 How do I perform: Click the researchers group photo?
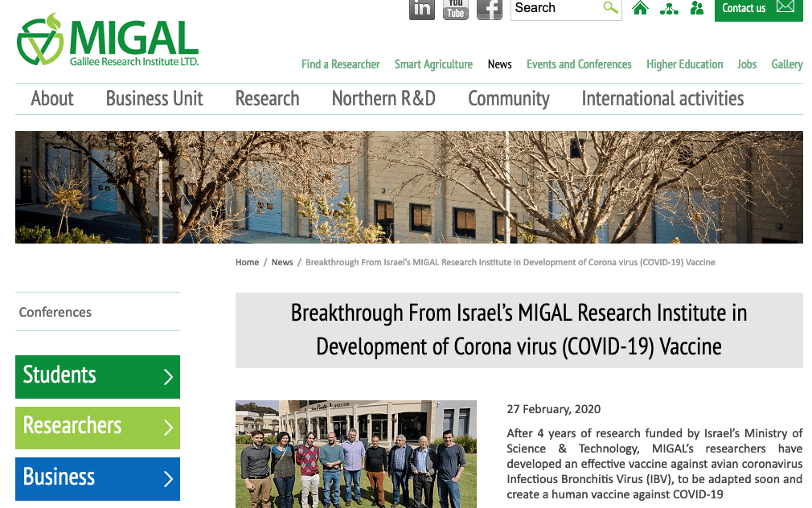pyautogui.click(x=356, y=454)
